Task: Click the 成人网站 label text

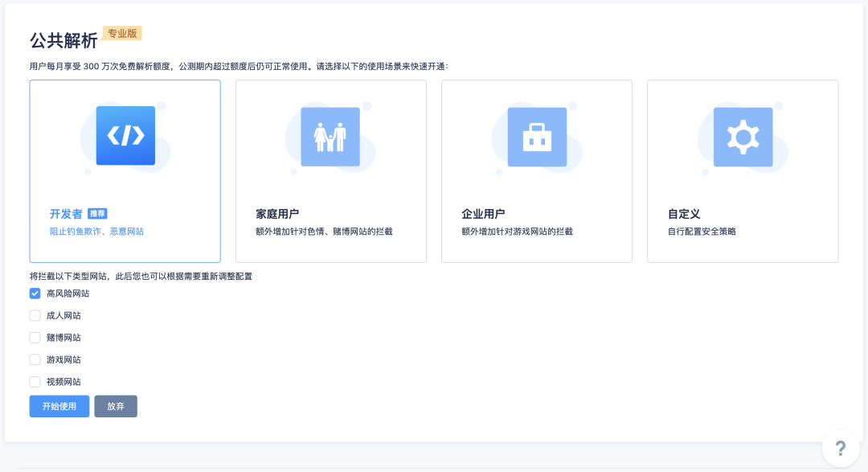Action: (x=63, y=316)
